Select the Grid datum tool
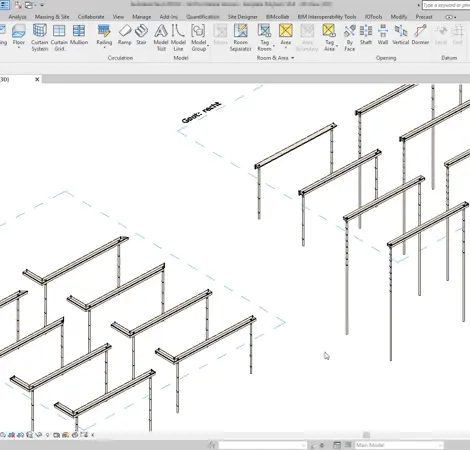470x450 pixels. pos(457,35)
